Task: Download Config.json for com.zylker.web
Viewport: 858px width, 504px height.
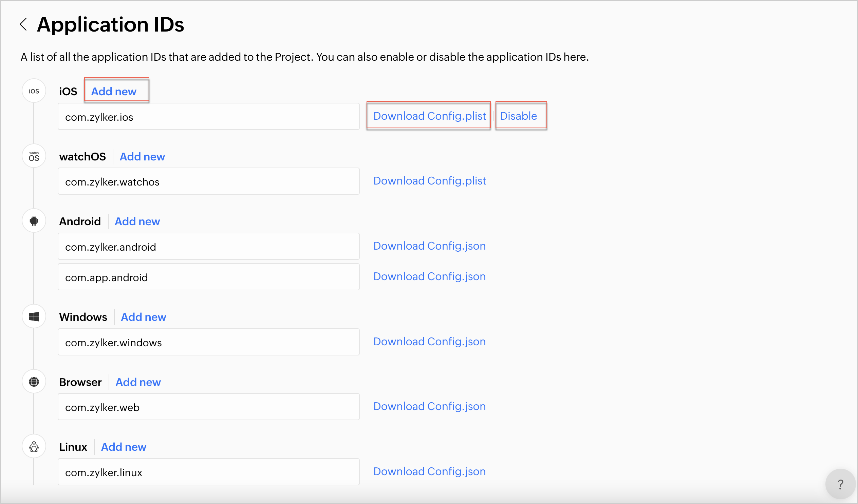Action: (x=429, y=406)
